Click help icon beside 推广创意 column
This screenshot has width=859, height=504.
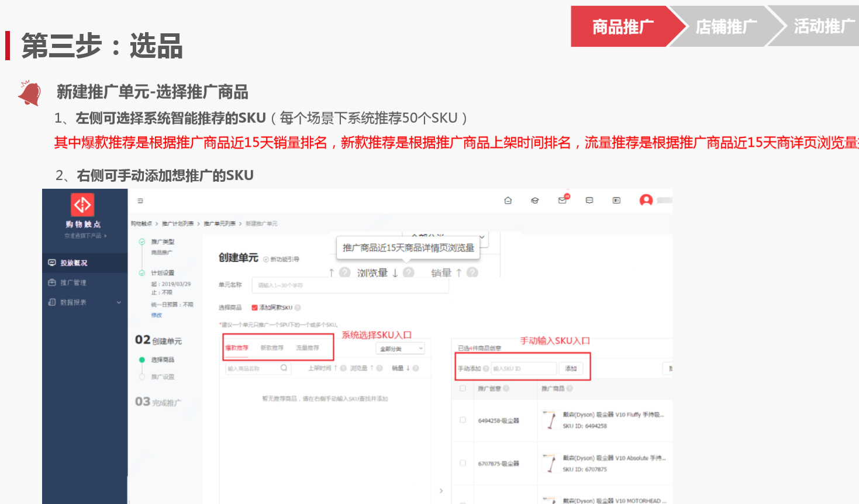(x=506, y=388)
